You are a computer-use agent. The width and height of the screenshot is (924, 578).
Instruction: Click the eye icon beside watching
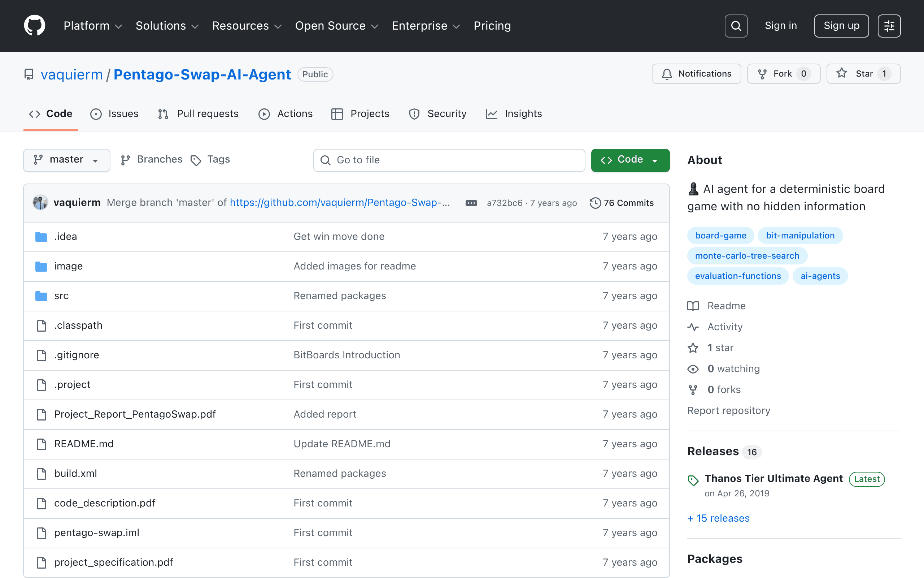(x=693, y=369)
